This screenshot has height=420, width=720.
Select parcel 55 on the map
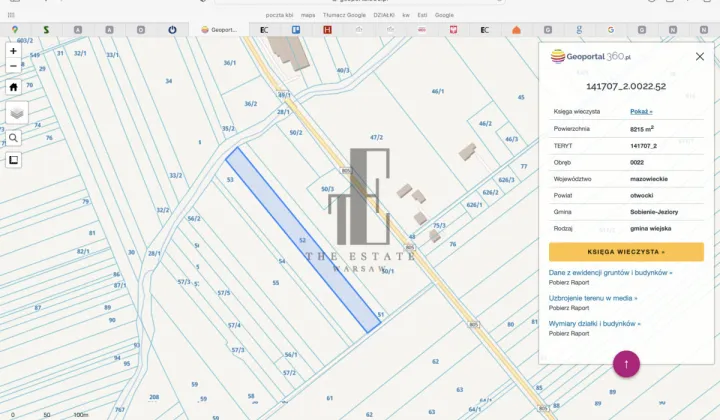275,283
